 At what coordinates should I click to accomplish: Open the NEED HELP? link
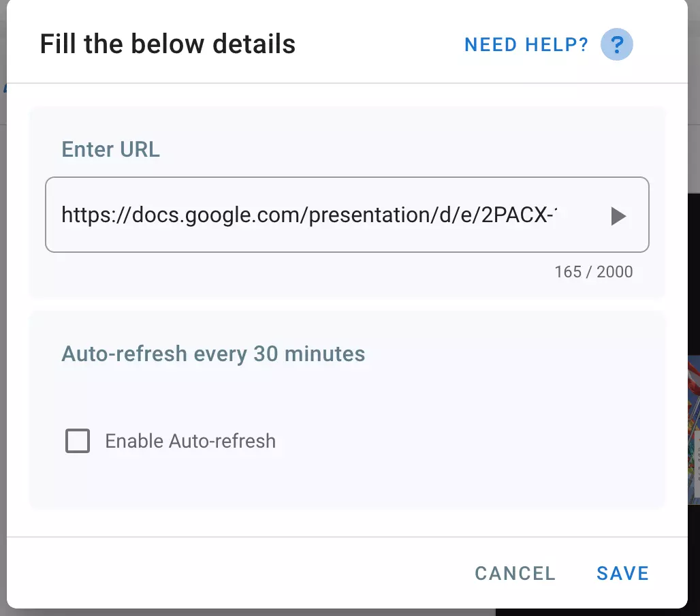[x=526, y=46]
